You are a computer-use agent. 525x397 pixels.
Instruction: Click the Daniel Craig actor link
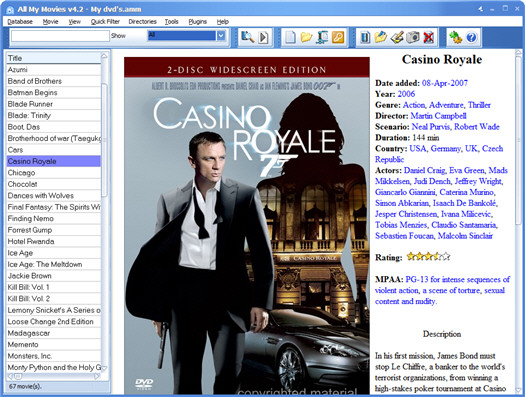coord(424,170)
